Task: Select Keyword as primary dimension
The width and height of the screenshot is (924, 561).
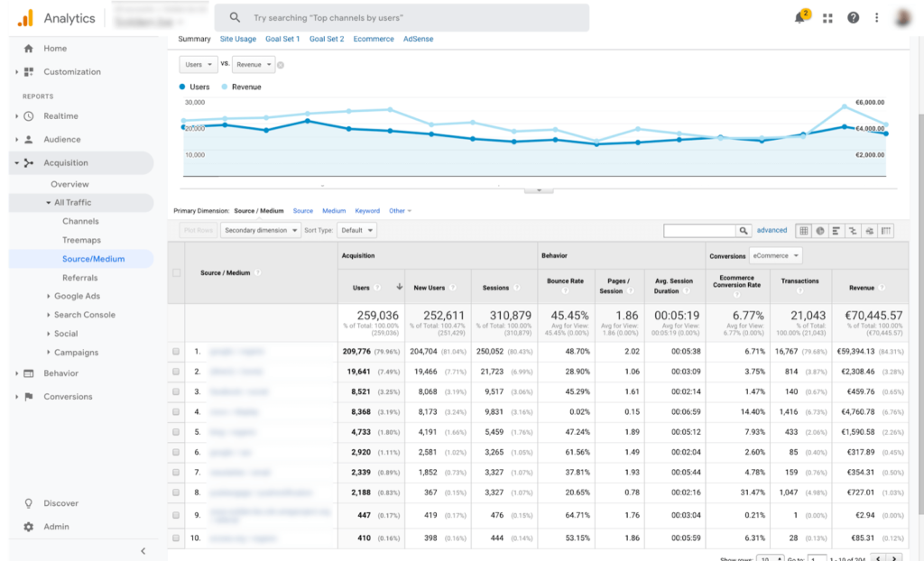Action: (367, 211)
